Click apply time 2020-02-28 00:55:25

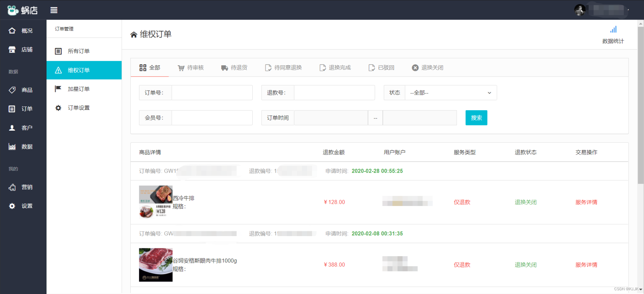click(377, 171)
